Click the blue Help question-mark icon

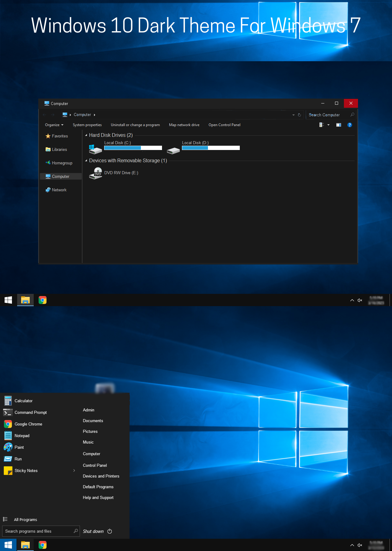(x=350, y=125)
